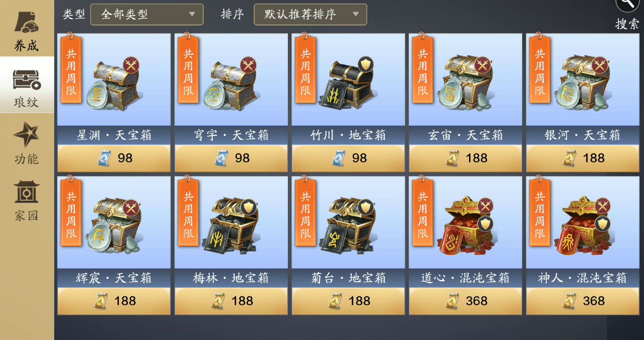Buy 菊台·地宝箱 for 188
The image size is (644, 340).
(348, 301)
